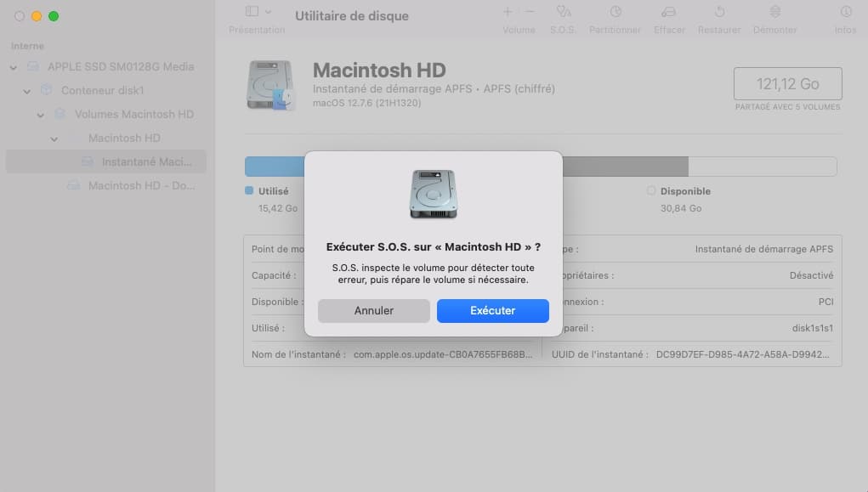Click the UUID DC99D7EF-D985 value

[743, 354]
